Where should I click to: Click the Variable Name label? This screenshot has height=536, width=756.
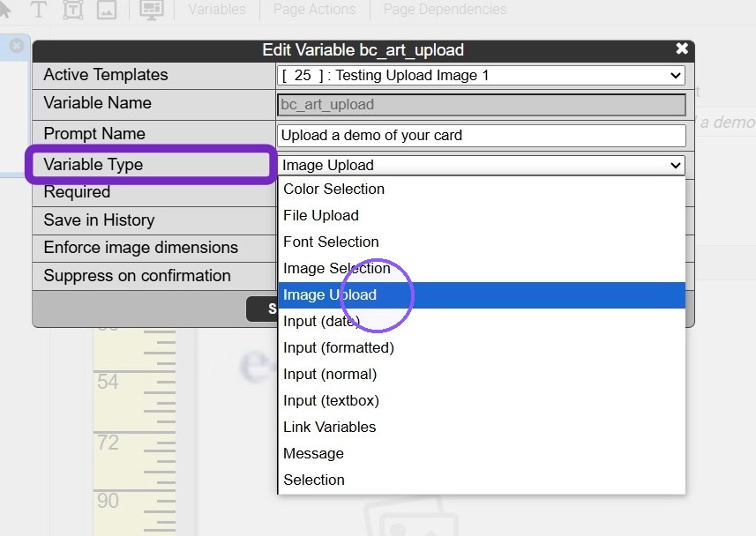click(x=97, y=102)
